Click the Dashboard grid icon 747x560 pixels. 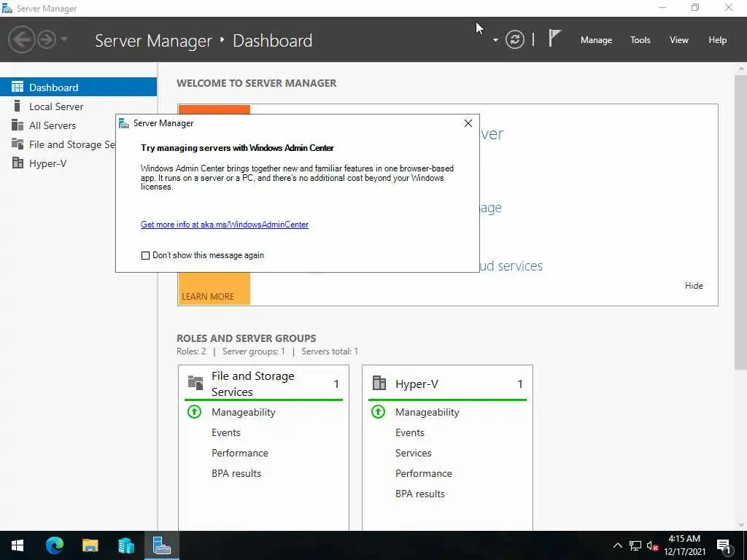(18, 87)
